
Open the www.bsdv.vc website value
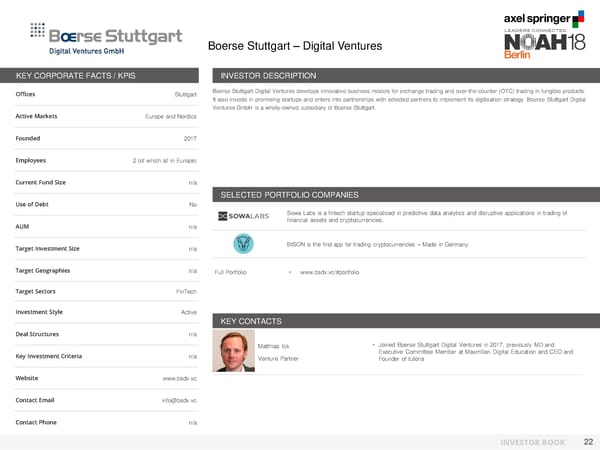(179, 379)
